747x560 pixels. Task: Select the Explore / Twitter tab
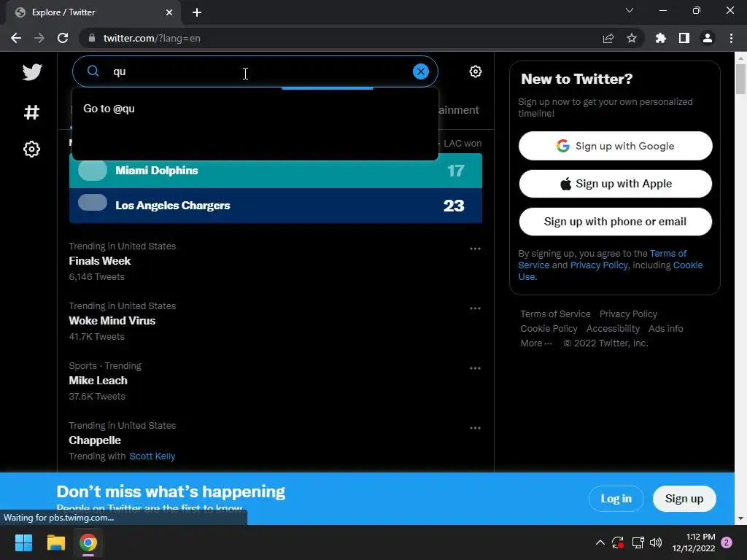pos(93,12)
